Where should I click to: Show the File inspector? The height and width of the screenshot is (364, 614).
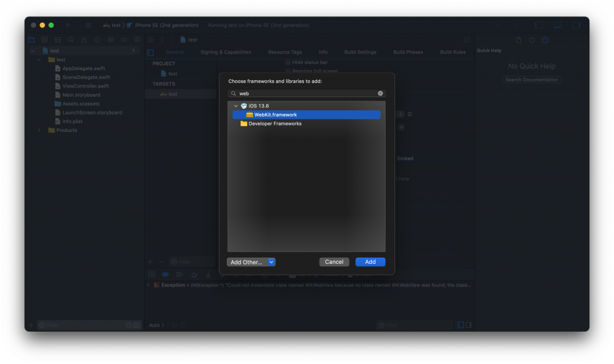point(519,40)
